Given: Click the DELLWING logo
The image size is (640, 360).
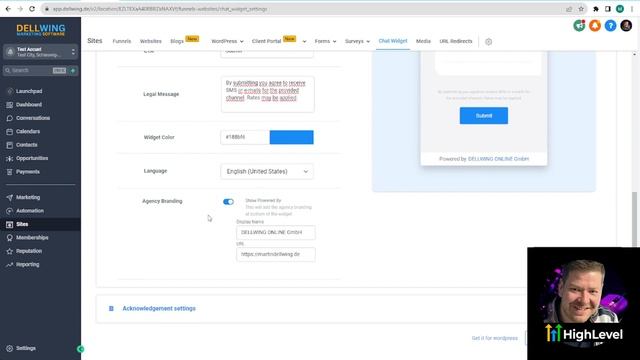Looking at the screenshot, I should click(40, 30).
